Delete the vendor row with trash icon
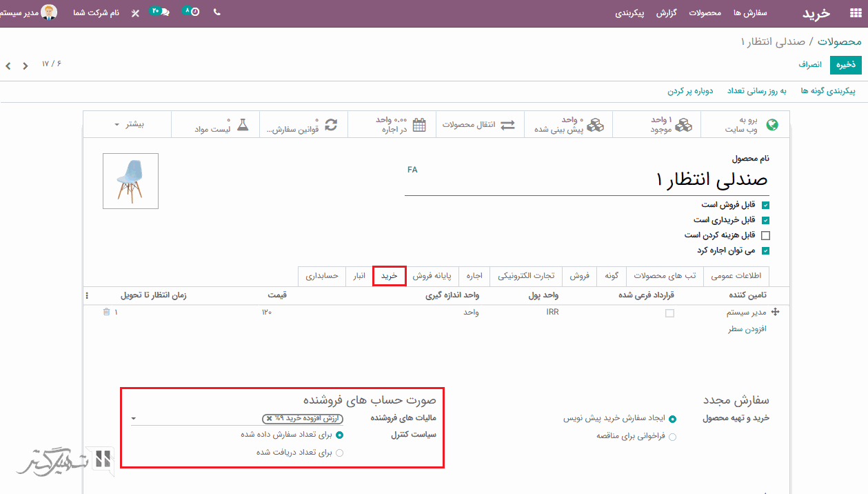Screen dimensions: 868x494 click(106, 313)
